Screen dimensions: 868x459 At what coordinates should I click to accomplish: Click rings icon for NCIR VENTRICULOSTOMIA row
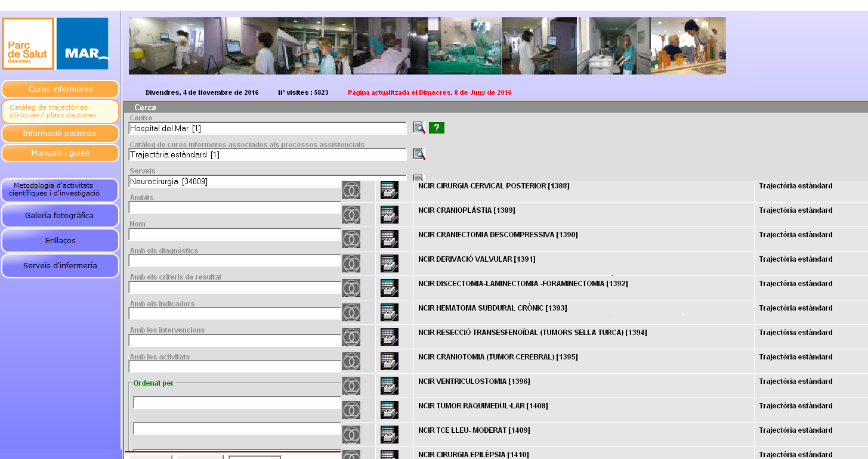(351, 386)
